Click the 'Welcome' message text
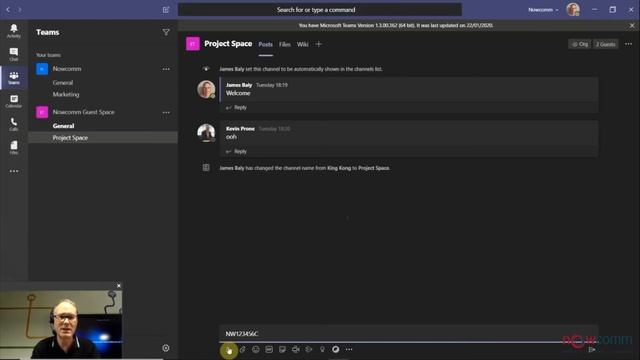 pos(238,93)
